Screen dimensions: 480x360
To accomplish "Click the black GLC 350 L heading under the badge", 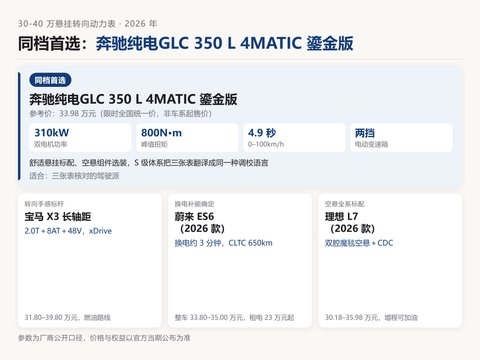I will click(133, 99).
